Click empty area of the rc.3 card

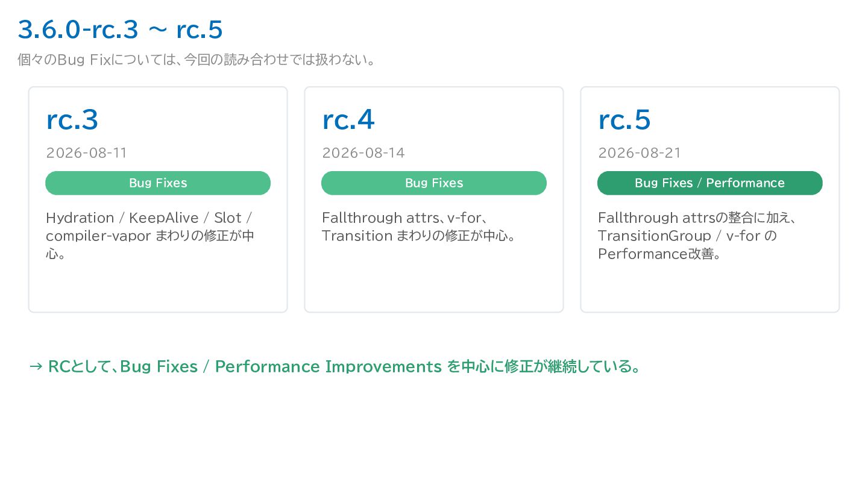coord(158,286)
